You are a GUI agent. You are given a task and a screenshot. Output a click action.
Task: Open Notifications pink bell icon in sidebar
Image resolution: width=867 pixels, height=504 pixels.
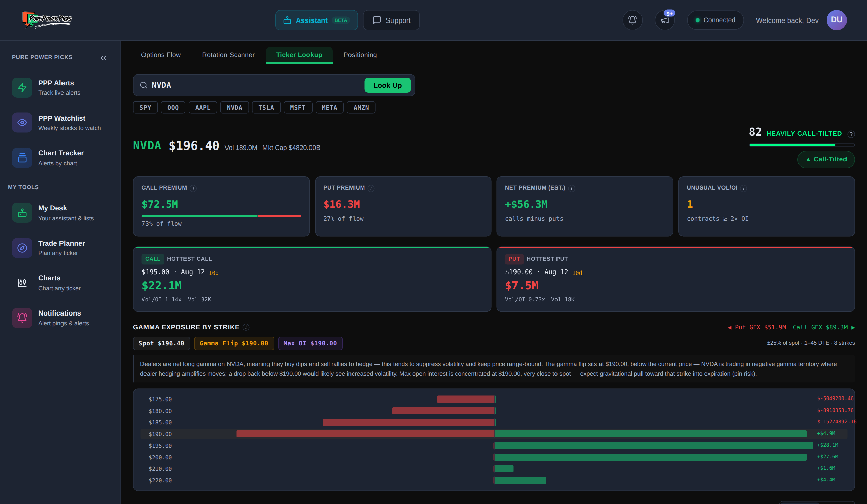point(22,318)
